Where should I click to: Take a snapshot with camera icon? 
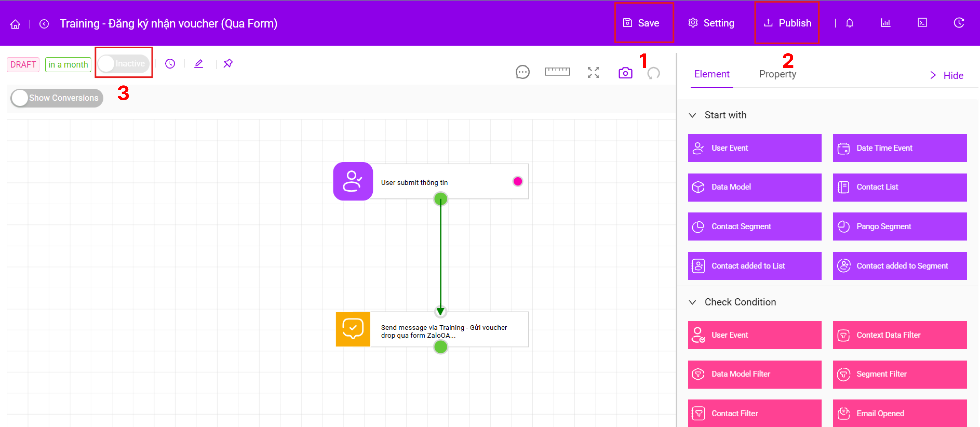tap(625, 73)
